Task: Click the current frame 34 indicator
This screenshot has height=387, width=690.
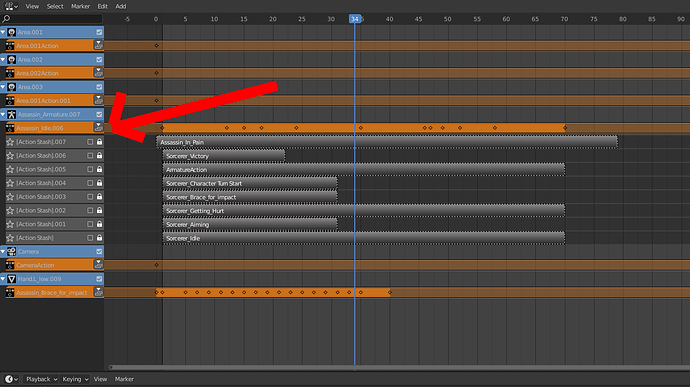Action: 355,18
